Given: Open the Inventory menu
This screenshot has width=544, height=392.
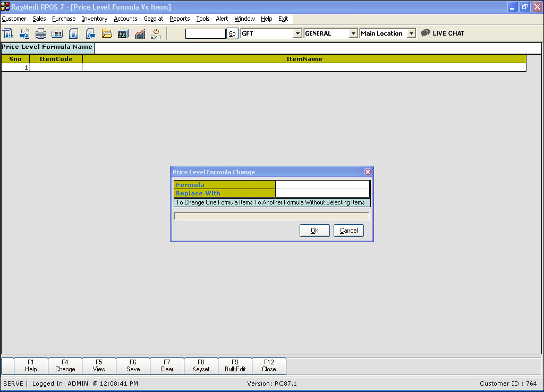Looking at the screenshot, I should [95, 19].
